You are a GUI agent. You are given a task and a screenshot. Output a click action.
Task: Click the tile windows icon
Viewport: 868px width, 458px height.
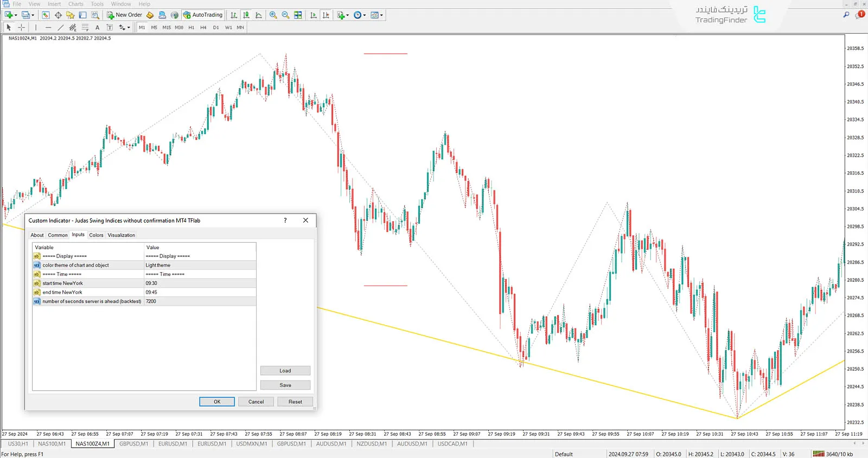[298, 15]
